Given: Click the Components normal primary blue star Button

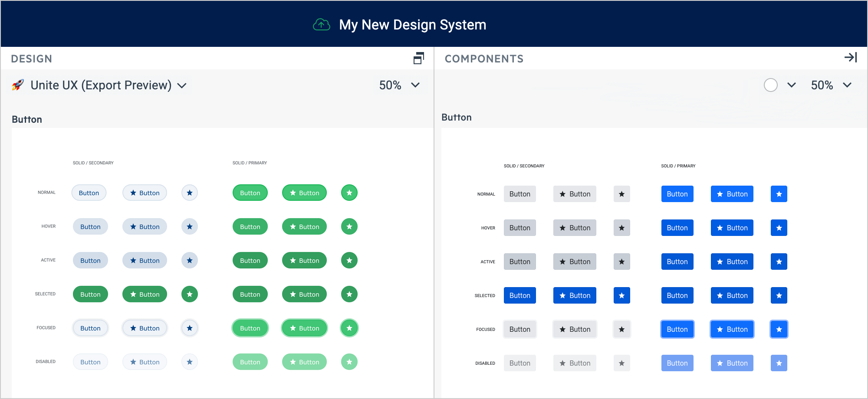Looking at the screenshot, I should 732,194.
